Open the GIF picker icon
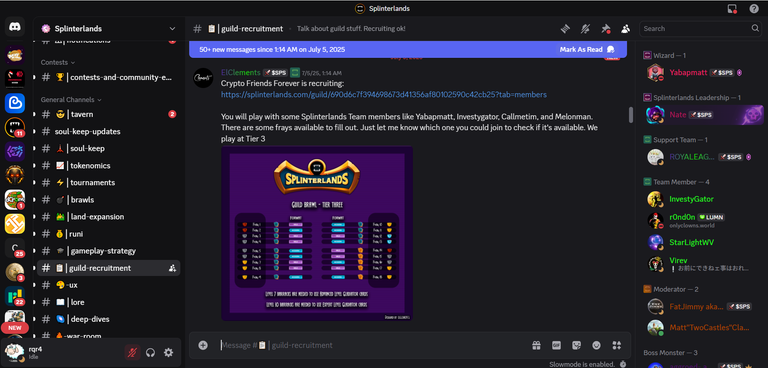The height and width of the screenshot is (368, 768). pos(556,345)
